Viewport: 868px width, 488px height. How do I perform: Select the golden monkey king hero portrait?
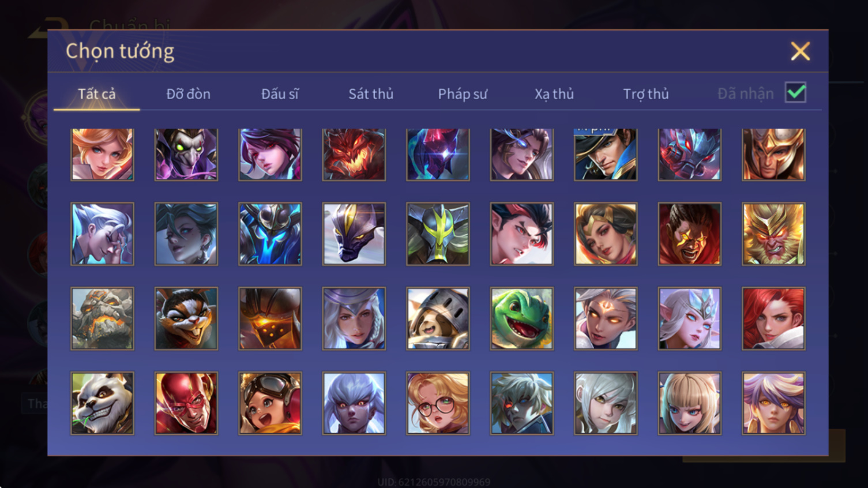[x=773, y=234]
